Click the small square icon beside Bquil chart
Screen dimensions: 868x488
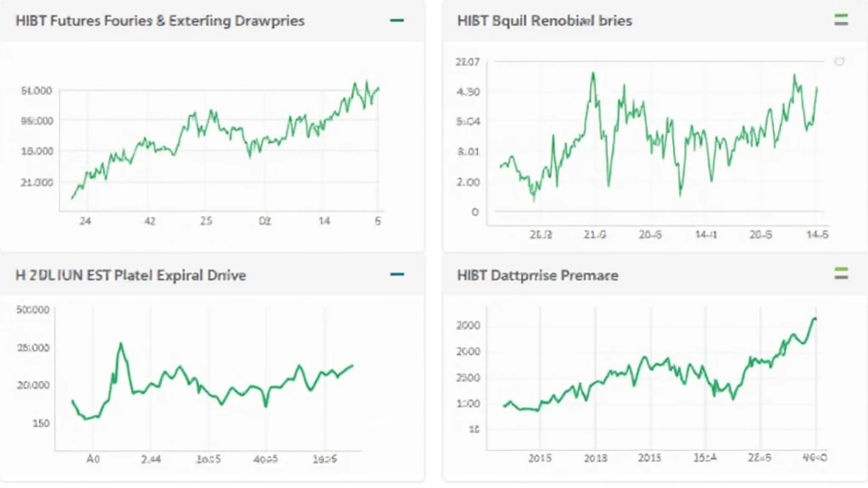[838, 62]
